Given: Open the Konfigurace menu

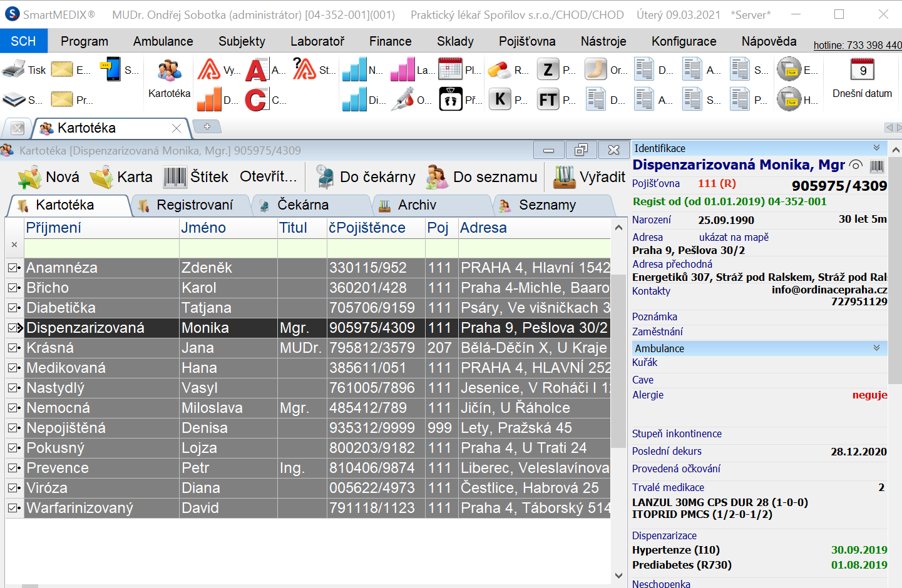Looking at the screenshot, I should [x=684, y=41].
